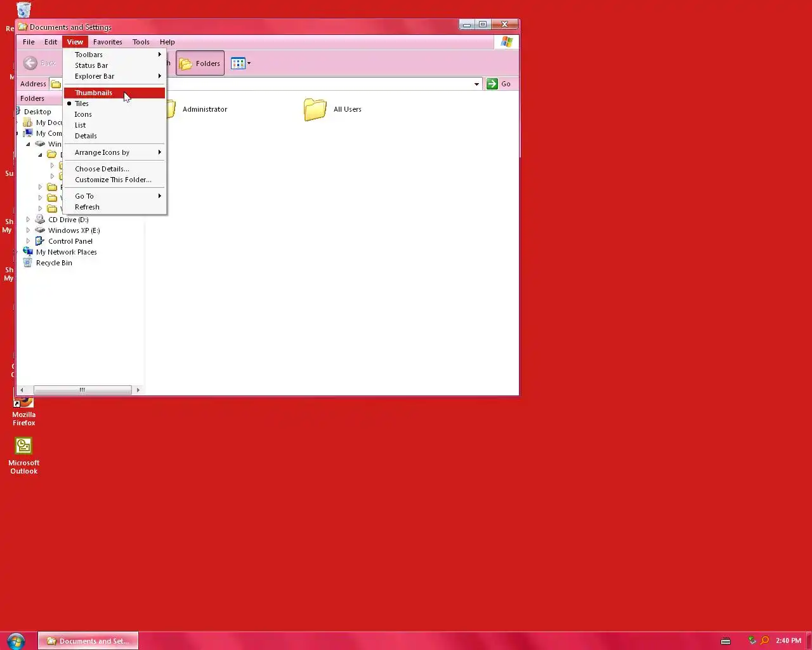Select Thumbnails in the View menu

pyautogui.click(x=114, y=93)
